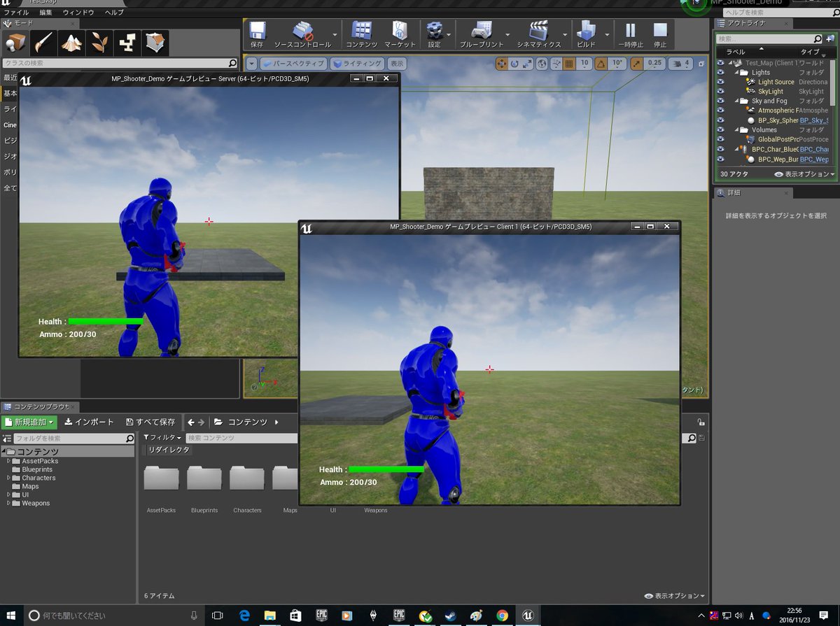Open Chrome from the Windows taskbar
The height and width of the screenshot is (626, 840).
502,616
